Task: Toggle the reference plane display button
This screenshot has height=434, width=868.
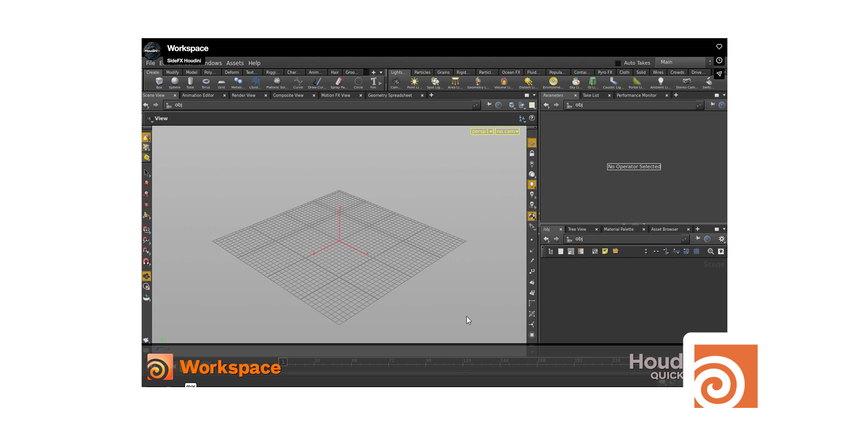Action: 532,143
